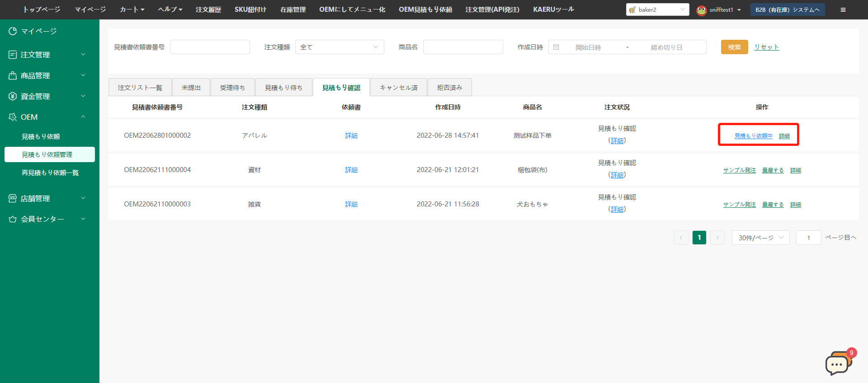This screenshot has height=383, width=868.
Task: Open the カート dropdown in top navigation
Action: click(x=132, y=9)
